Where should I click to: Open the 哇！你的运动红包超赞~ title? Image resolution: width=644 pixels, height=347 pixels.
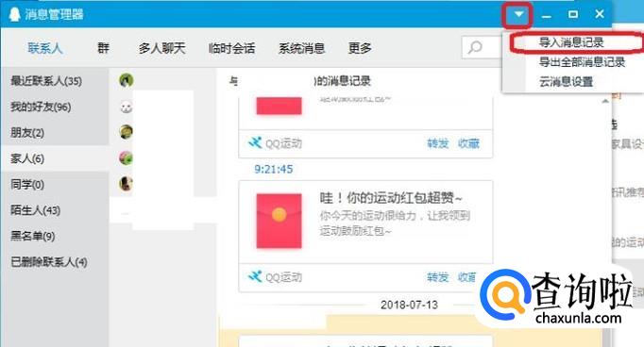coord(391,198)
